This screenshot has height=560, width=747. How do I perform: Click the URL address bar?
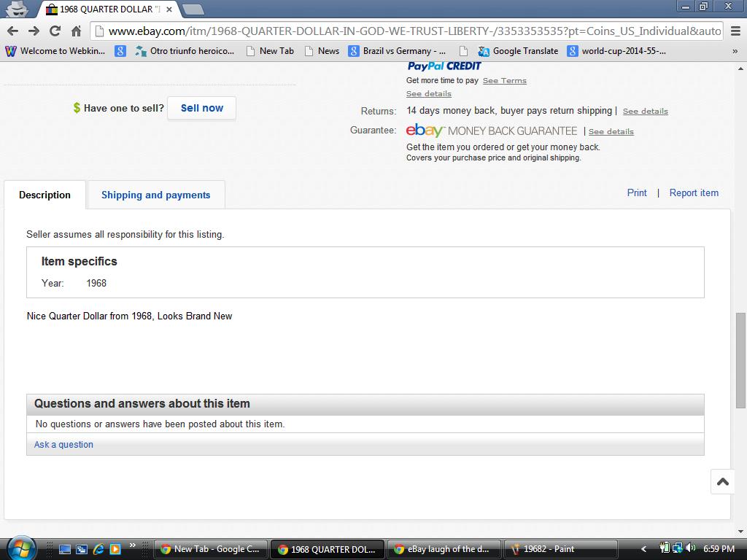[x=409, y=31]
